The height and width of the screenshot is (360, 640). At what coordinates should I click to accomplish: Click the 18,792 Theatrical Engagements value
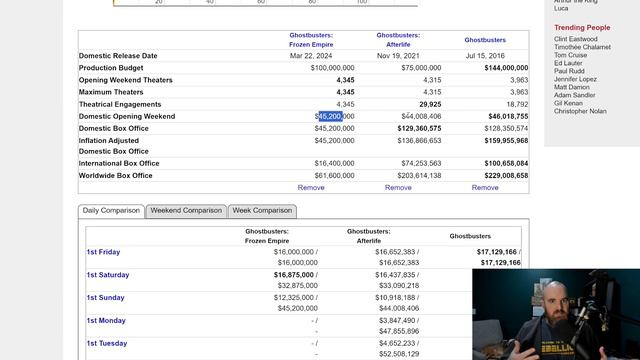[517, 104]
